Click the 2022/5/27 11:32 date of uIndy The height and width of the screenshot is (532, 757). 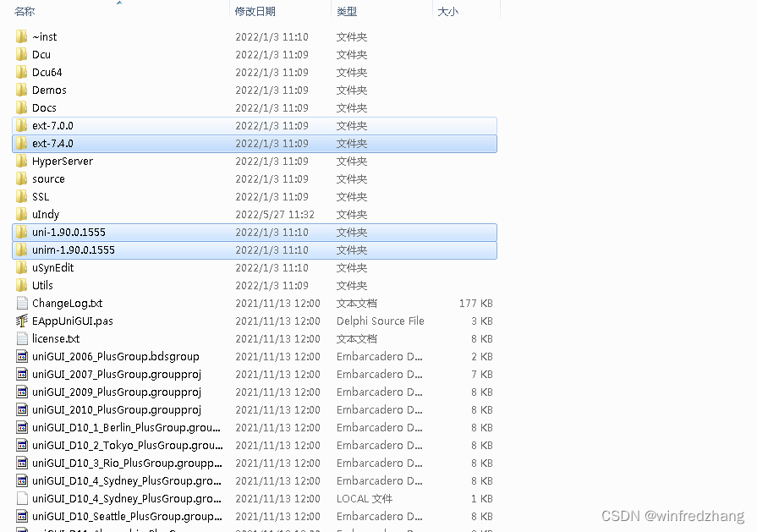point(275,214)
